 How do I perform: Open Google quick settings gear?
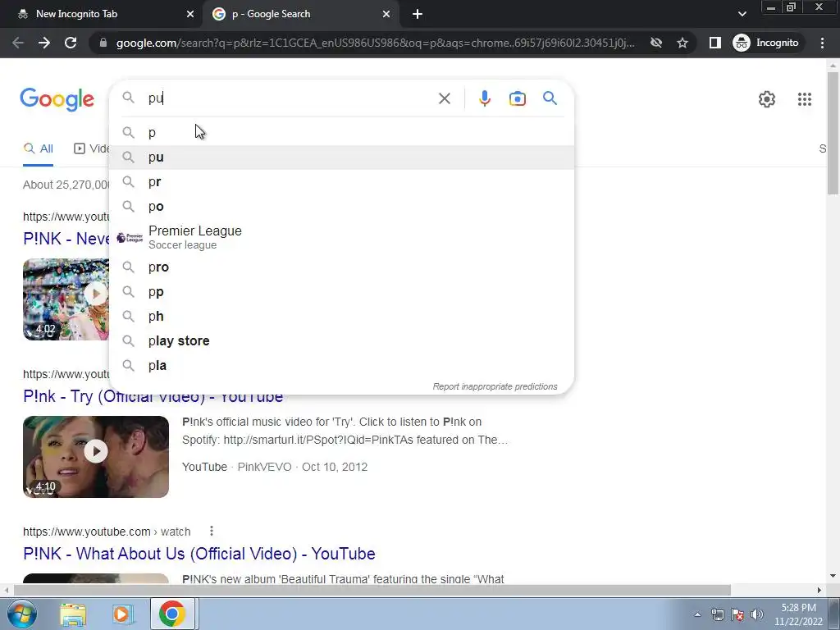(x=767, y=99)
